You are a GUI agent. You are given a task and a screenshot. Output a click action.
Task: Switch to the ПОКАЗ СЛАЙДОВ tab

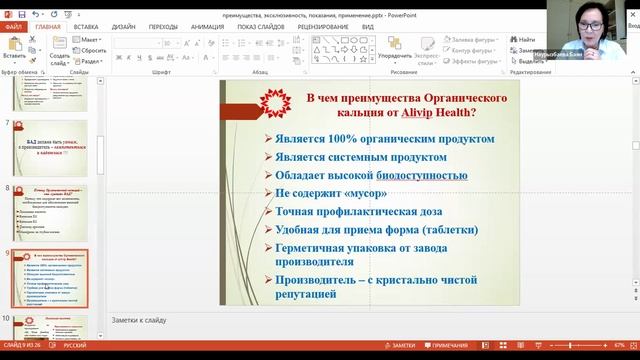point(261,27)
